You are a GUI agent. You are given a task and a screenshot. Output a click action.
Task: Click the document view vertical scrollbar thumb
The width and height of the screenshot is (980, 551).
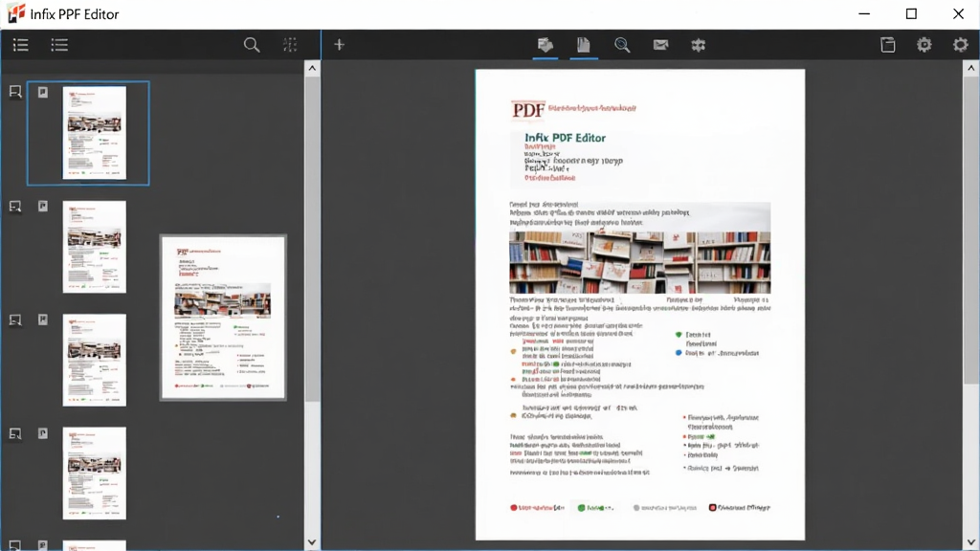point(970,231)
